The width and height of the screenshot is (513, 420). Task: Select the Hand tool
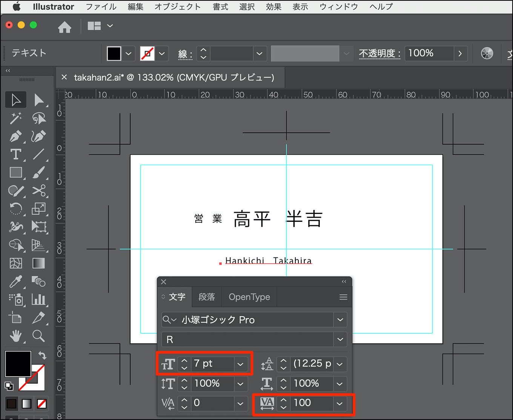point(16,335)
